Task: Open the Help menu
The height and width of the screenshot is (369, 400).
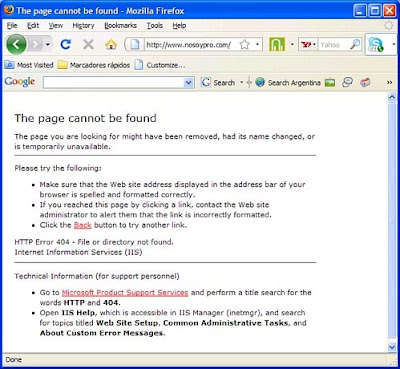Action: point(179,26)
